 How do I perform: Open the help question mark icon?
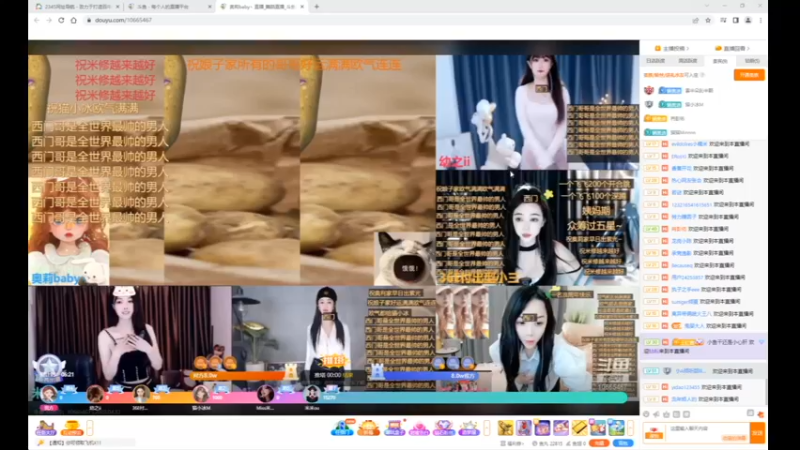click(703, 75)
